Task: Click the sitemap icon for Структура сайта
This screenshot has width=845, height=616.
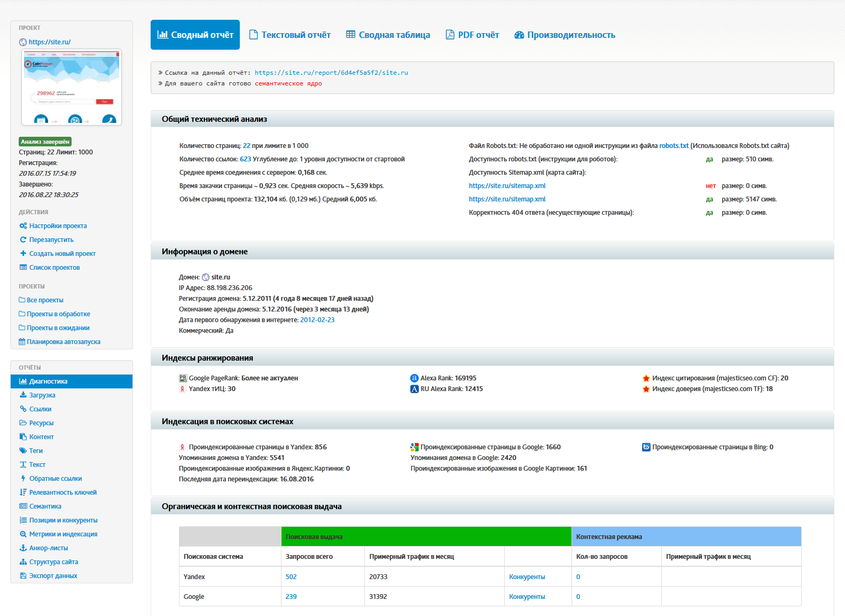Action: tap(23, 562)
